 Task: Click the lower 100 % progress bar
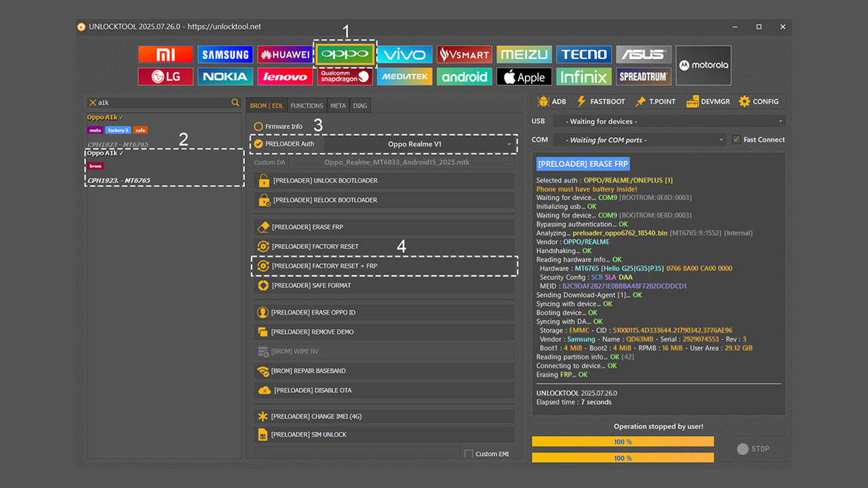(623, 458)
